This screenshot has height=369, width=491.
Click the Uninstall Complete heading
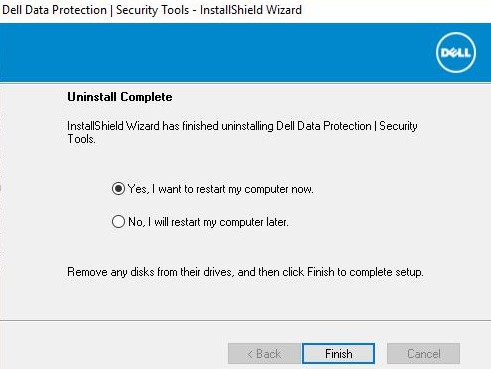[x=120, y=97]
